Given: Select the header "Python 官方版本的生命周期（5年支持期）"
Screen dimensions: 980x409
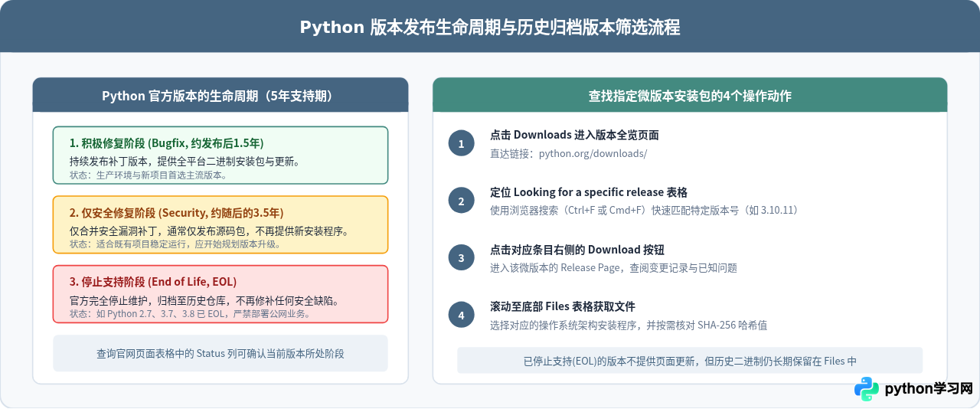Looking at the screenshot, I should click(220, 96).
